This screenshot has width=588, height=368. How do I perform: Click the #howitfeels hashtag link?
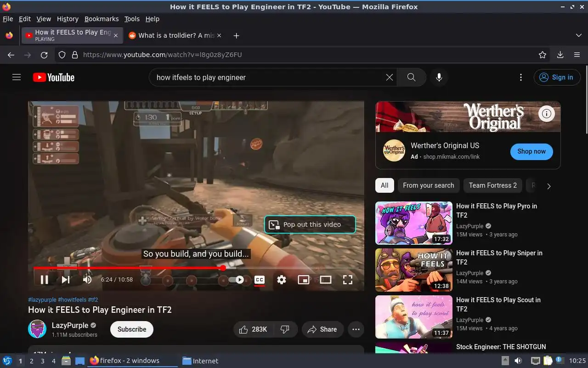(72, 299)
